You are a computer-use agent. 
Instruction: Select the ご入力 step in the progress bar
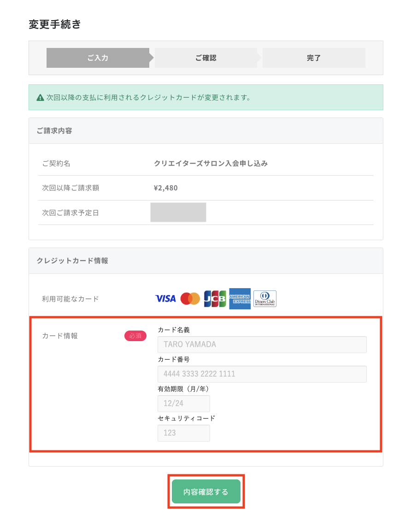tap(98, 58)
